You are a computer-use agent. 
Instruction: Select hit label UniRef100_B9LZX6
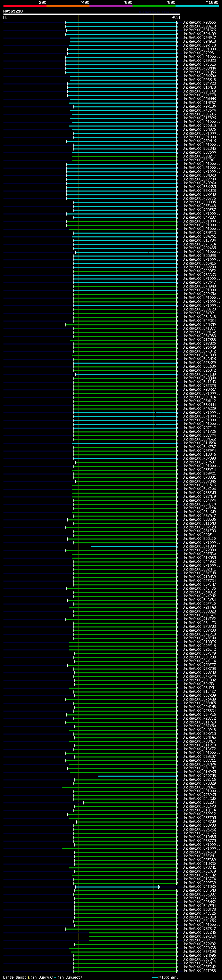[199, 114]
